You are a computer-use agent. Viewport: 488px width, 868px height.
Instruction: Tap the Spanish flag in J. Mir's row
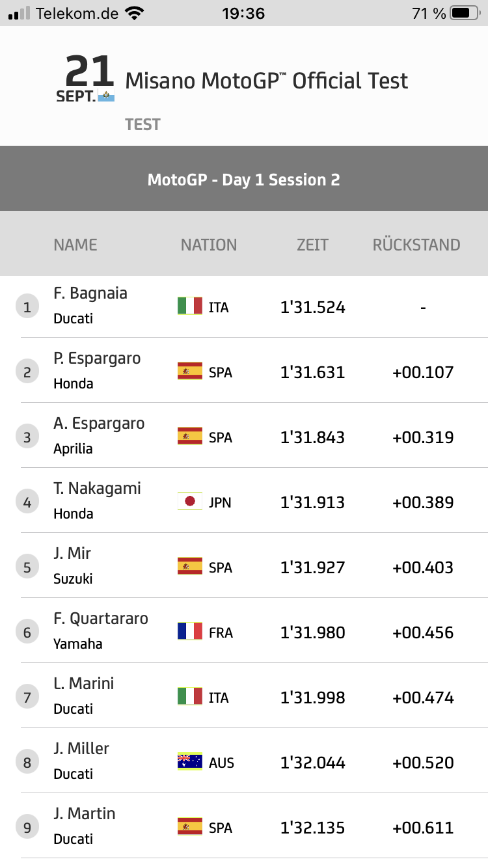tap(190, 567)
